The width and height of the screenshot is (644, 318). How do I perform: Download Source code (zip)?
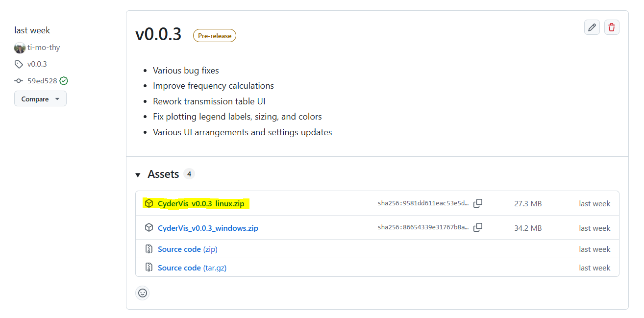pos(187,249)
